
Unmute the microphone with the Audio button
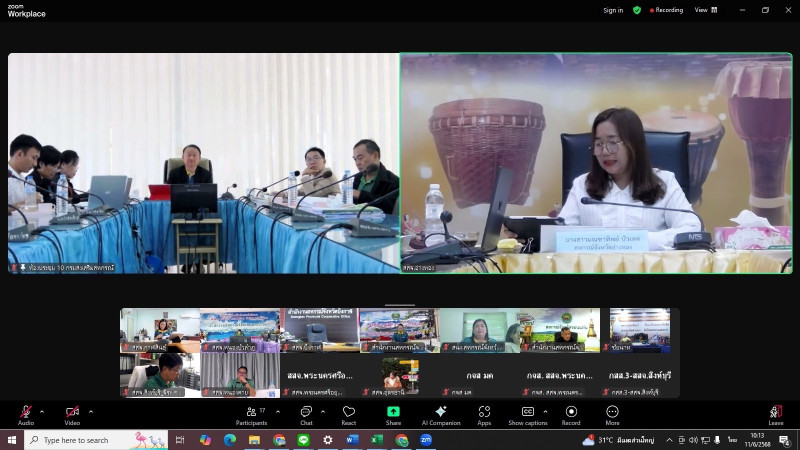point(26,415)
